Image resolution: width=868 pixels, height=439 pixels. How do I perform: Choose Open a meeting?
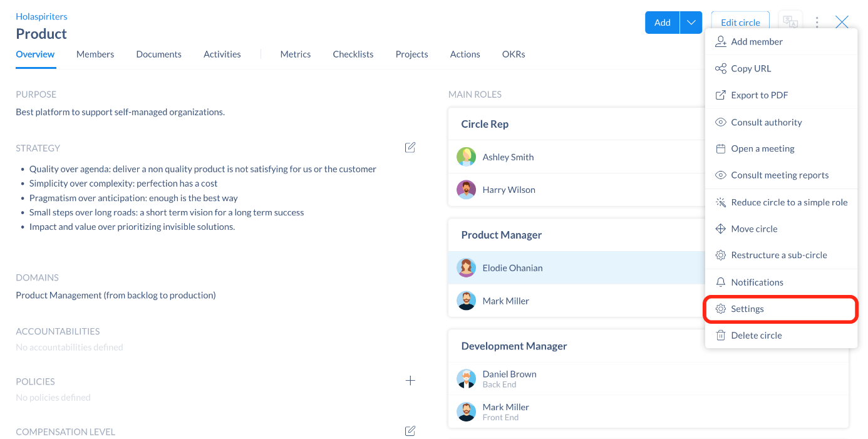tap(781, 148)
